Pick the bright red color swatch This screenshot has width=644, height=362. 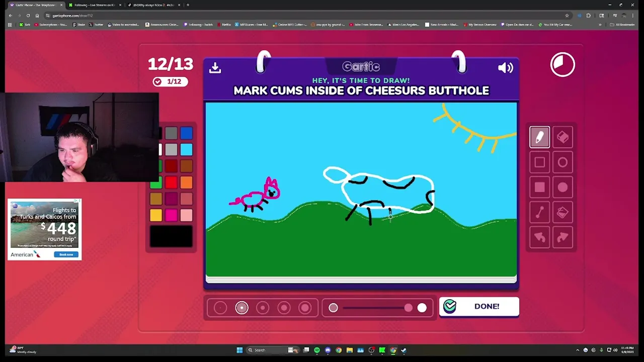click(x=171, y=183)
